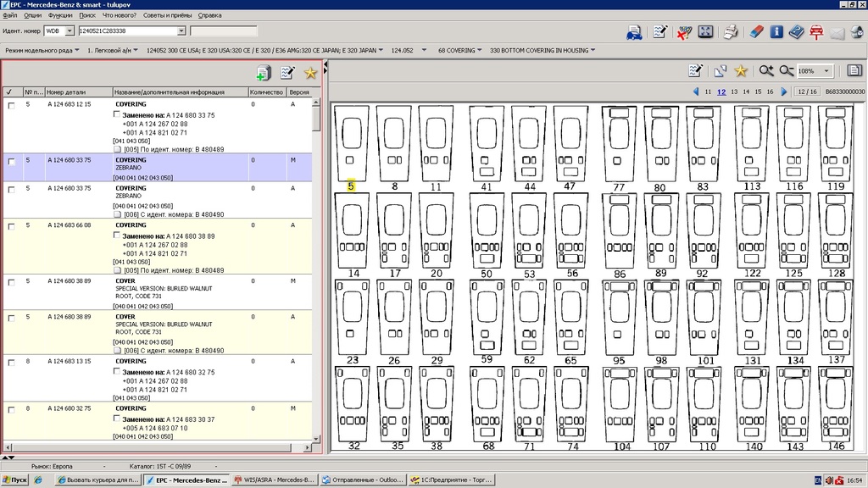Click the rightmost mail feedback icon

857,32
